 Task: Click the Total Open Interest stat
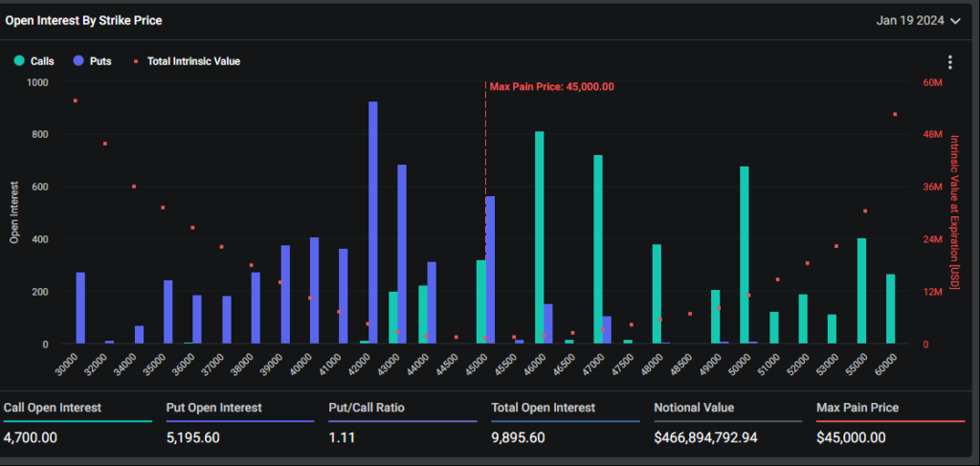click(x=543, y=408)
